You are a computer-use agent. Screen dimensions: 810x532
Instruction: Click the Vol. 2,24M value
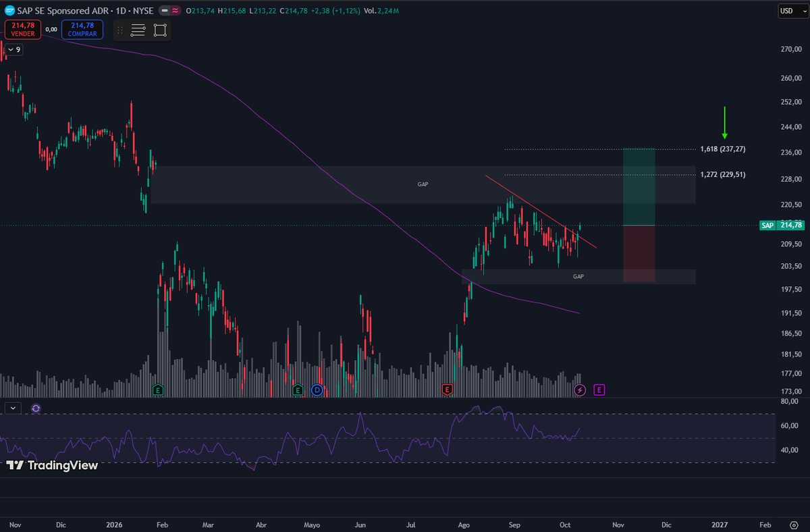(387, 11)
